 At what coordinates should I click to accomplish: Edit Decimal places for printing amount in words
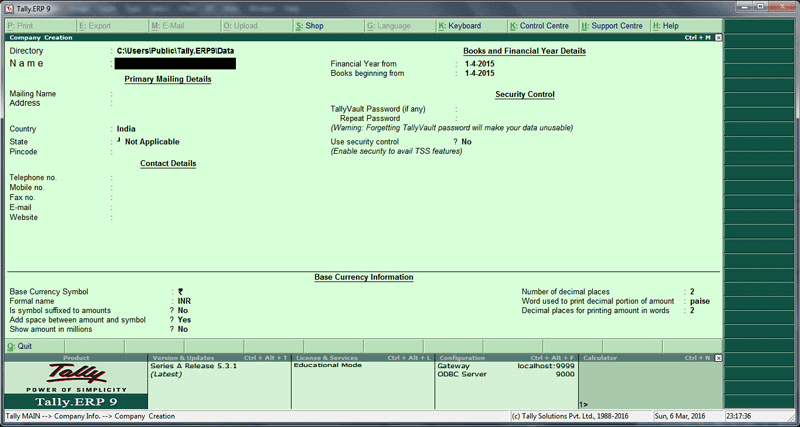692,311
